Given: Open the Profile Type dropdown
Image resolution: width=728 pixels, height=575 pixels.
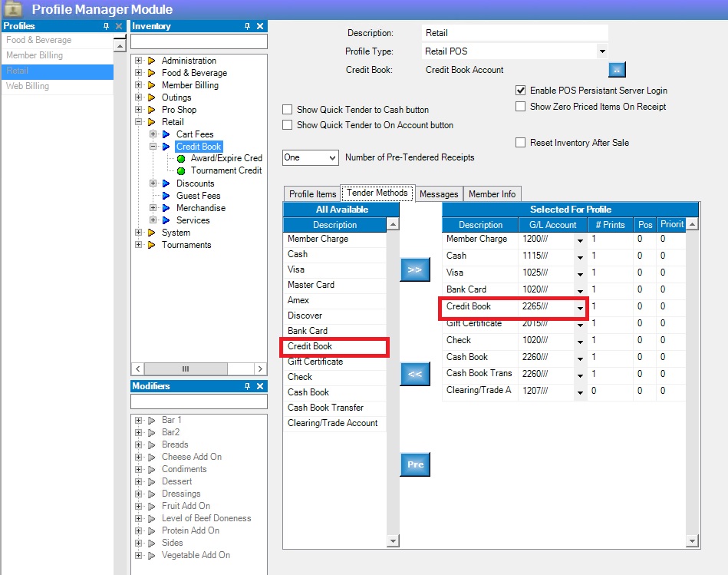Looking at the screenshot, I should pos(602,51).
